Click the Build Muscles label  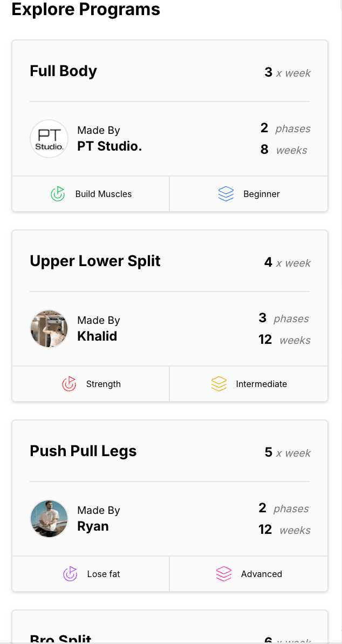[104, 194]
